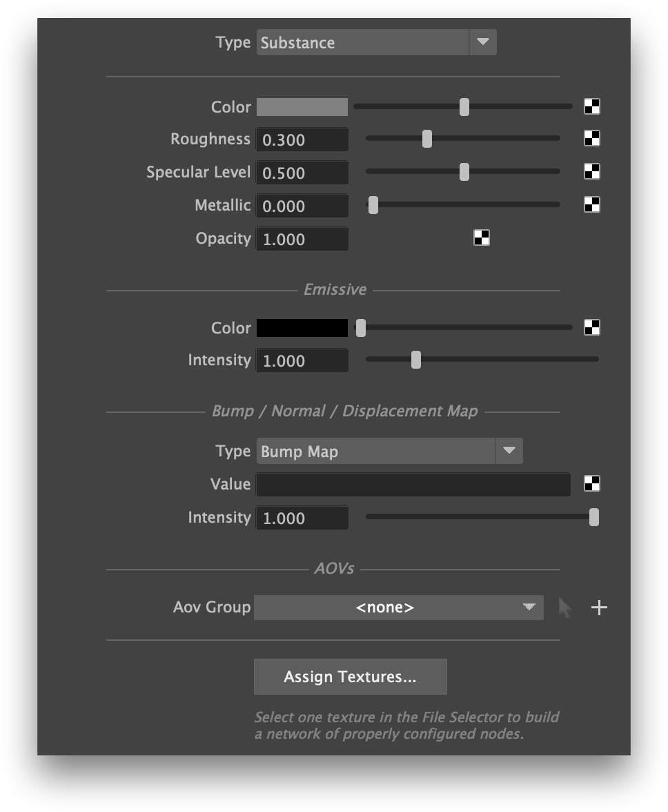Click the Emissive Color texture map icon
The image size is (668, 812).
pyautogui.click(x=592, y=327)
